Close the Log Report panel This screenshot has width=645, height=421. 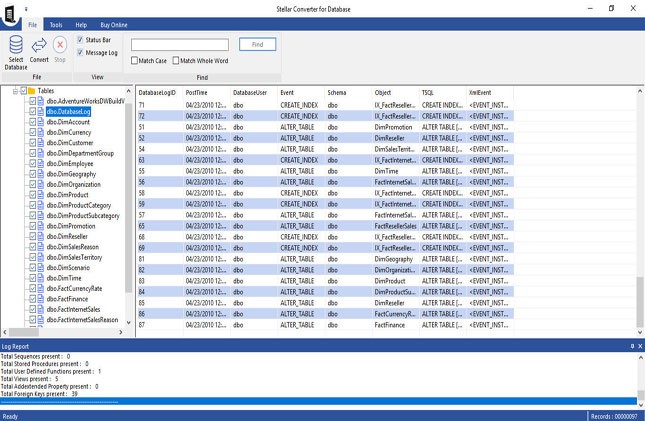pyautogui.click(x=640, y=345)
